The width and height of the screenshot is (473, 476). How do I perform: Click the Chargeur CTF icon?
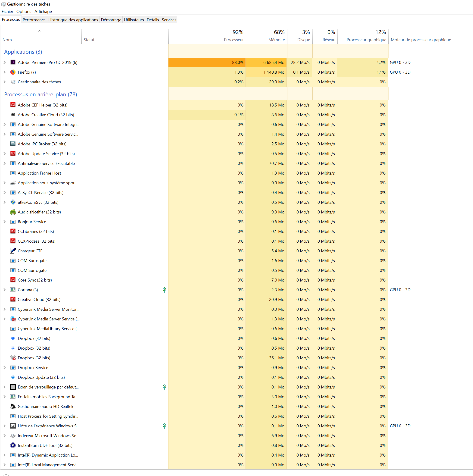[x=13, y=251]
